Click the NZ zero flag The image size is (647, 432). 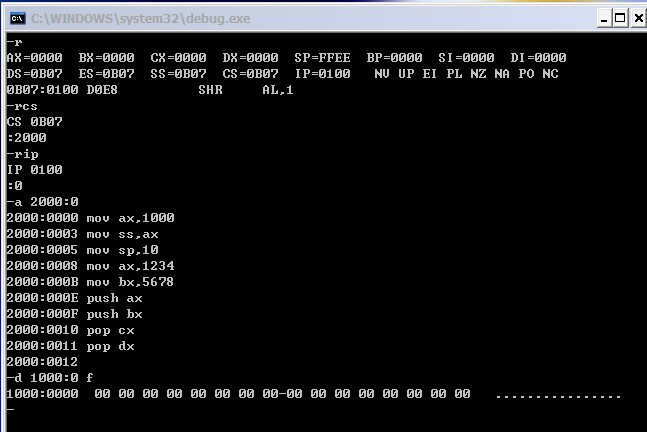(478, 74)
